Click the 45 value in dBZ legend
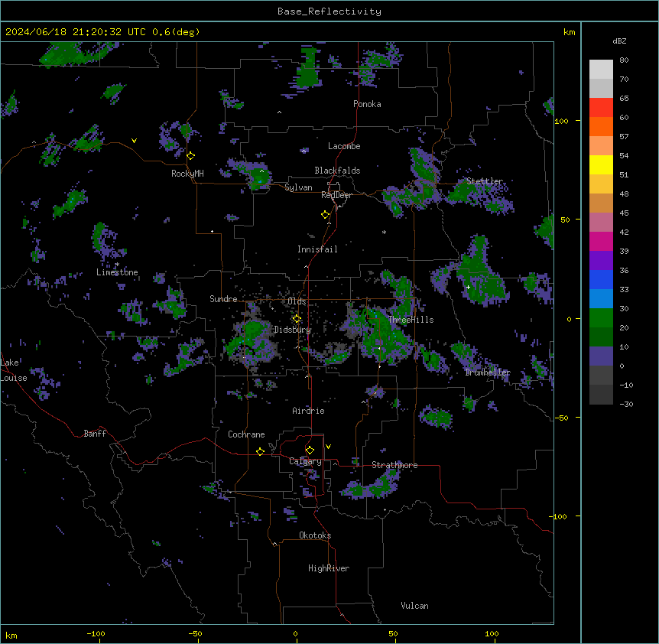 click(x=624, y=213)
